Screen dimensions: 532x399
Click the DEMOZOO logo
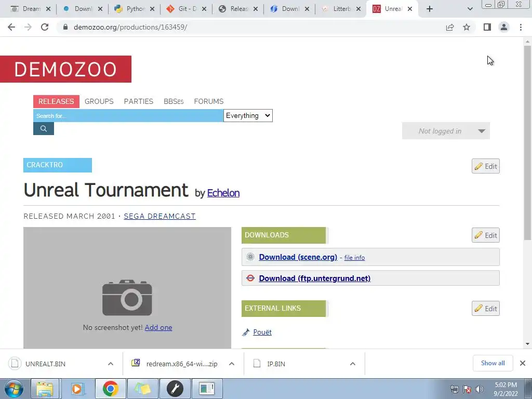click(x=65, y=69)
